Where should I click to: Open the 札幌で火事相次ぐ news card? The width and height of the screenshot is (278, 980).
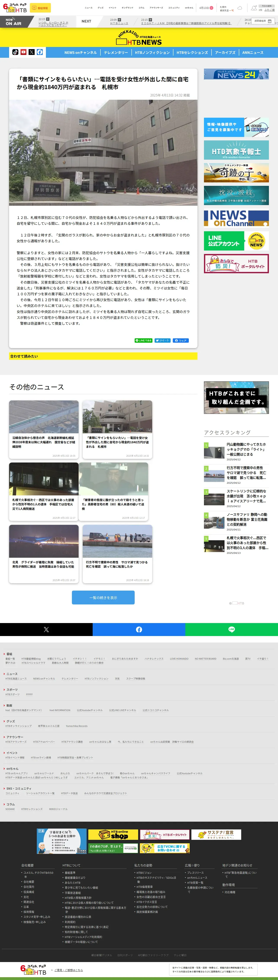pos(44,492)
